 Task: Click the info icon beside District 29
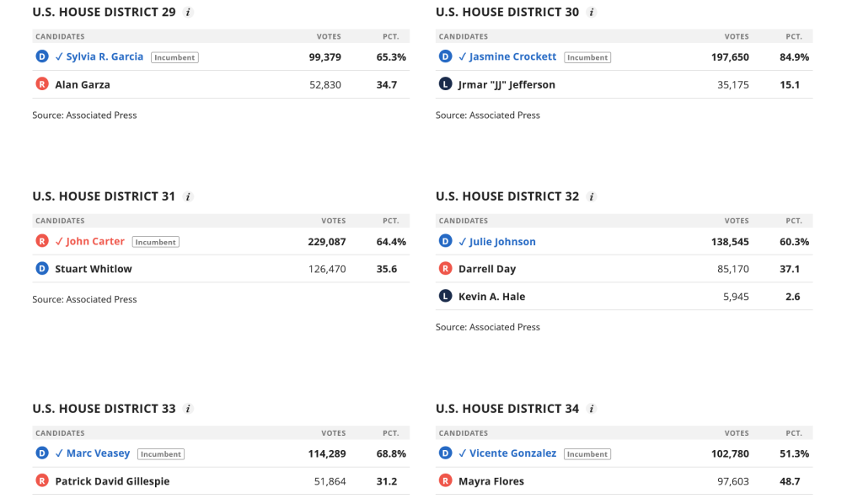pyautogui.click(x=188, y=13)
